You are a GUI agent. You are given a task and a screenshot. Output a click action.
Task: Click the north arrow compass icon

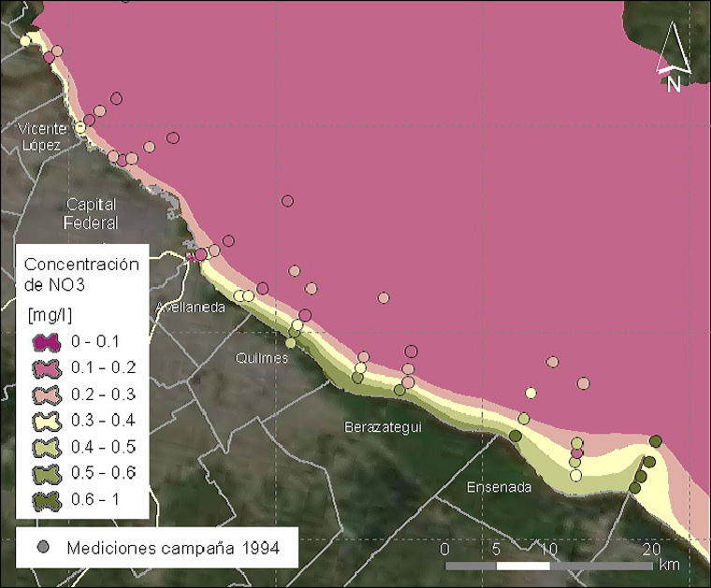click(673, 56)
